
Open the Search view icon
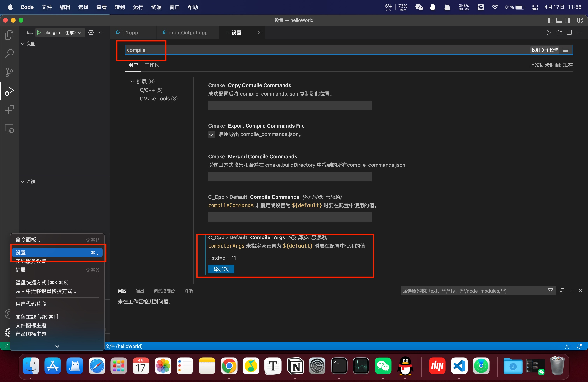coord(9,53)
